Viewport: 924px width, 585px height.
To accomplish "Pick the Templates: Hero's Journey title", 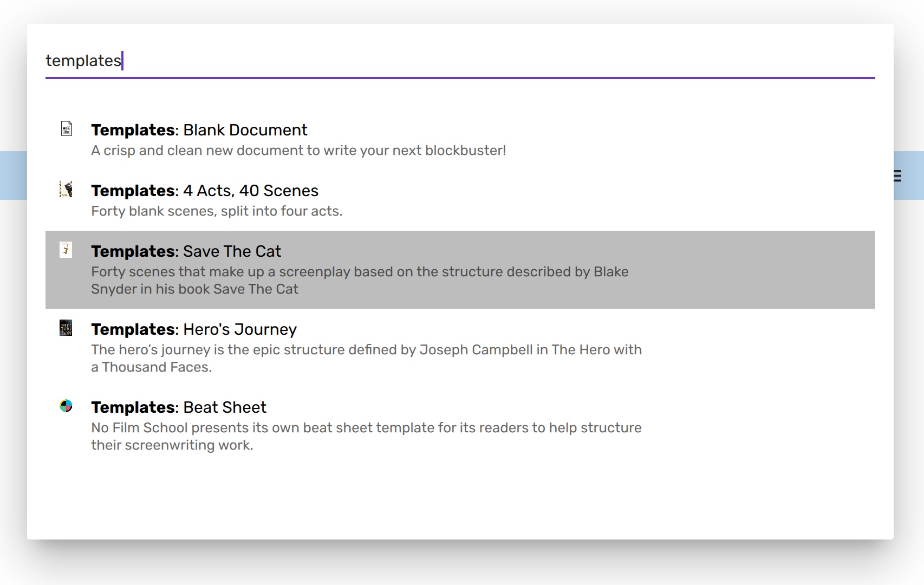I will (193, 329).
